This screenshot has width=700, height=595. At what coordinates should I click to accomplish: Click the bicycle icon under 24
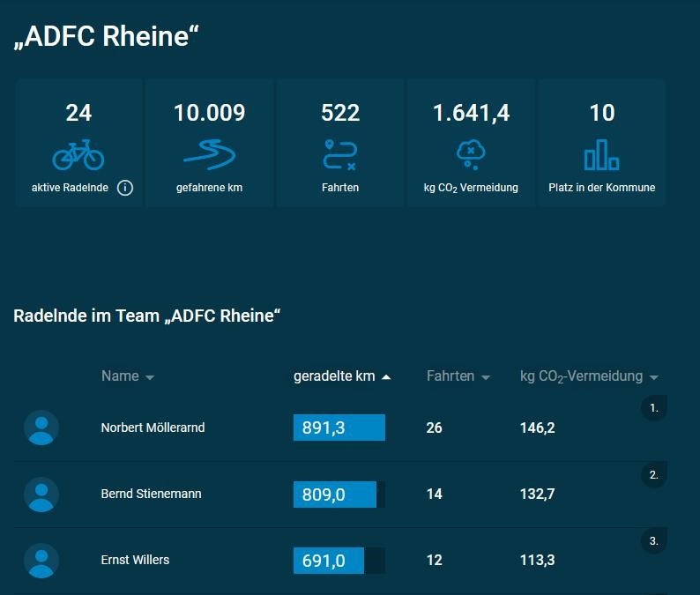click(78, 154)
